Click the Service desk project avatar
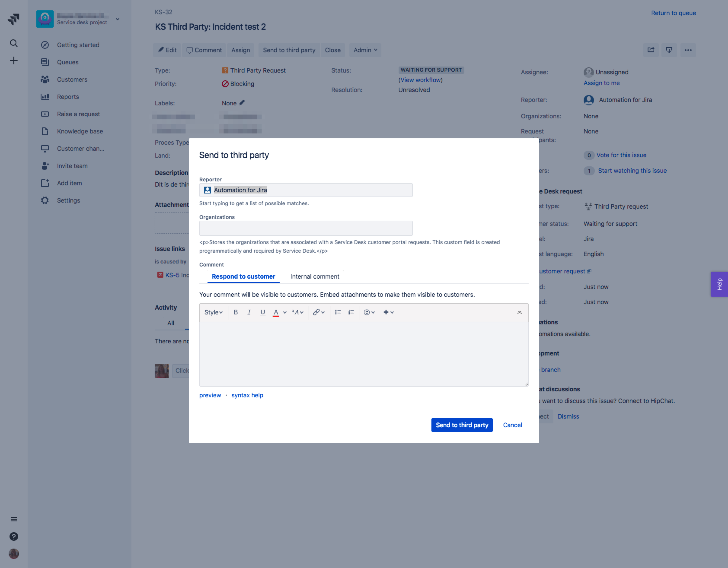Viewport: 728px width, 568px height. tap(45, 19)
